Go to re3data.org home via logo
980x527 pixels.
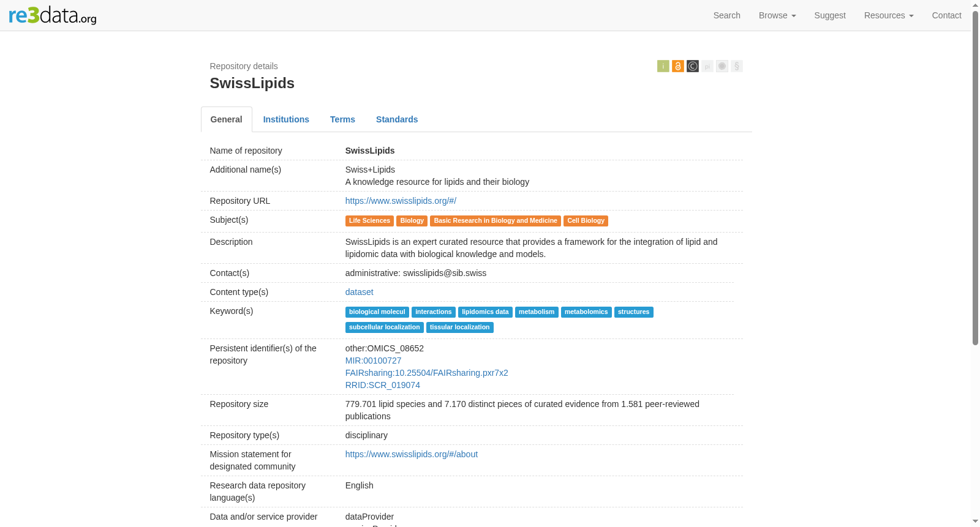coord(53,15)
